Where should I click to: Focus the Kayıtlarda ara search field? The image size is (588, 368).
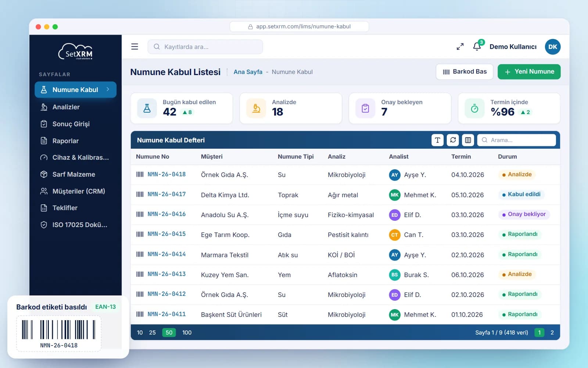point(205,47)
